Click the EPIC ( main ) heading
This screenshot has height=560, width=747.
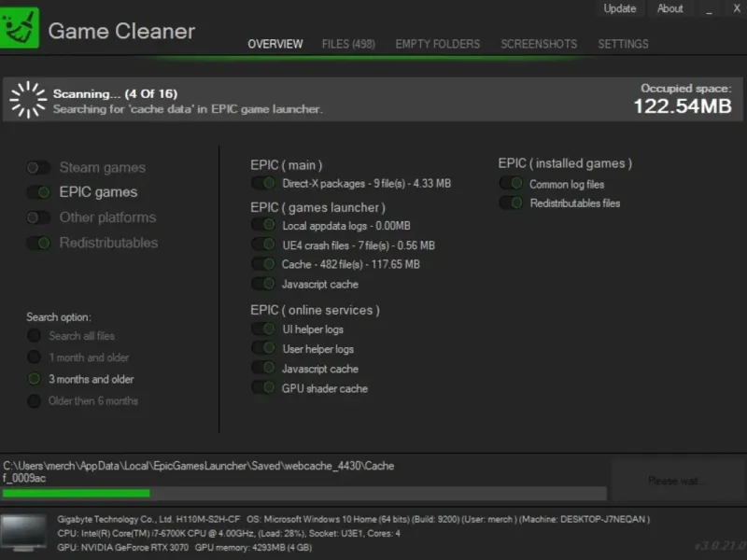[287, 165]
